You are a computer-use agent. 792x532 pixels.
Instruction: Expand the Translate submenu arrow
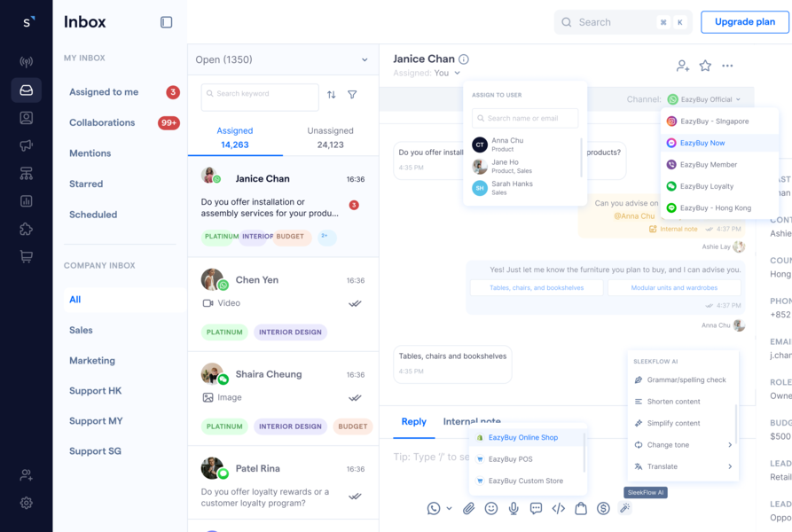pos(730,466)
